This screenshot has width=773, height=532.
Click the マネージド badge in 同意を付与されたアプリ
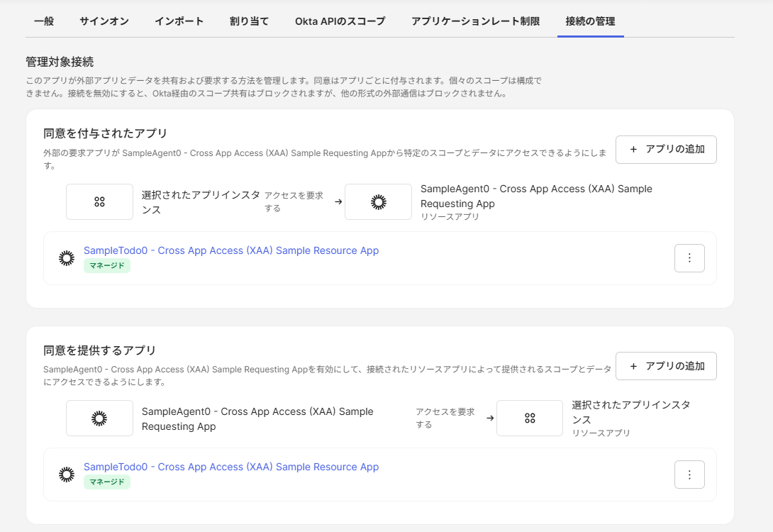pyautogui.click(x=107, y=266)
